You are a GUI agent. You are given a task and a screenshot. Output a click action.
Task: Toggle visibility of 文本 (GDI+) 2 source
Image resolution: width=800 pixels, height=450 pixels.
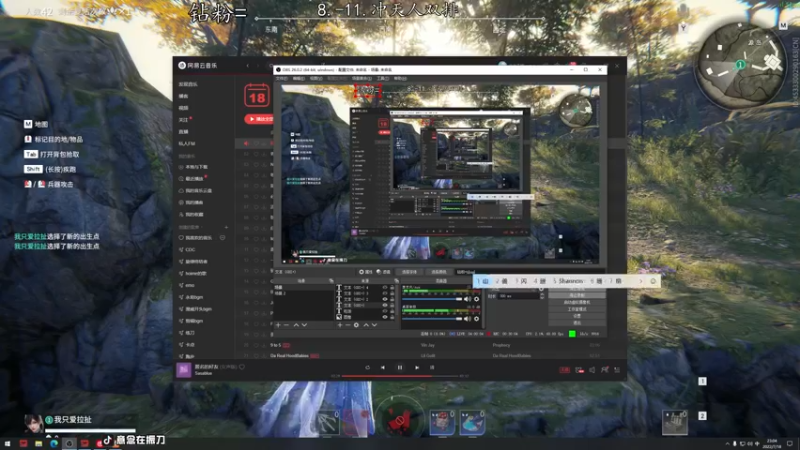click(385, 299)
